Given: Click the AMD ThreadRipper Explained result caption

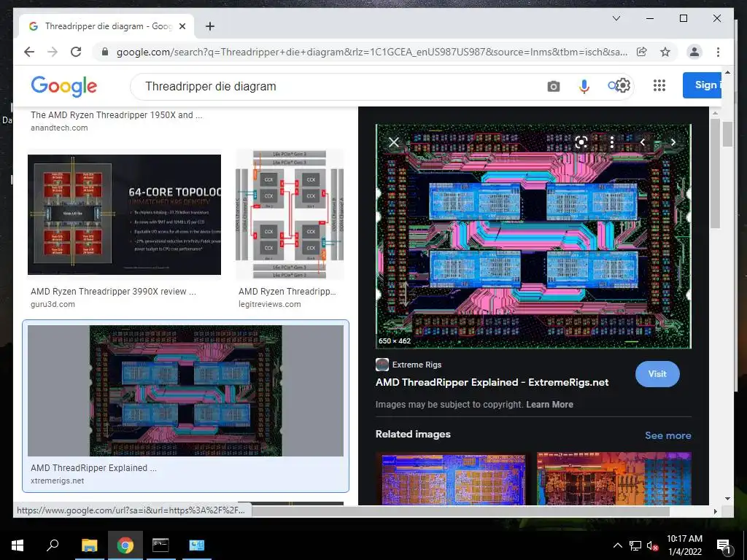Looking at the screenshot, I should coord(93,467).
